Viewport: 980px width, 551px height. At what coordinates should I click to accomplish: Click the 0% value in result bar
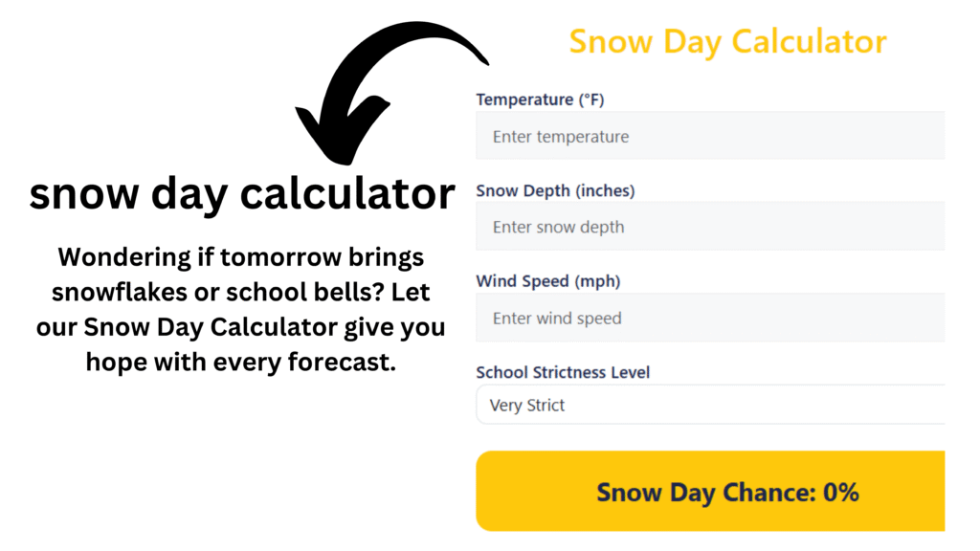click(840, 493)
